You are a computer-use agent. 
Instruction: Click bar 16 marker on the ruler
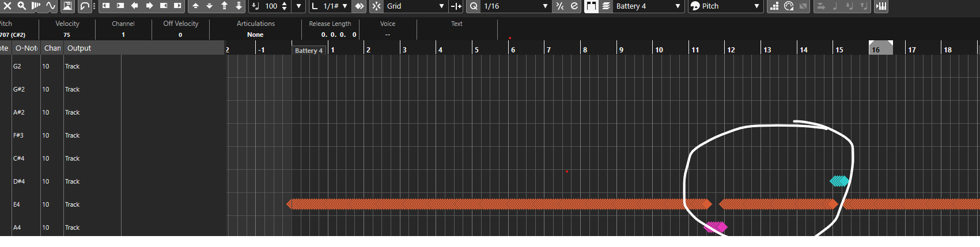pyautogui.click(x=876, y=50)
